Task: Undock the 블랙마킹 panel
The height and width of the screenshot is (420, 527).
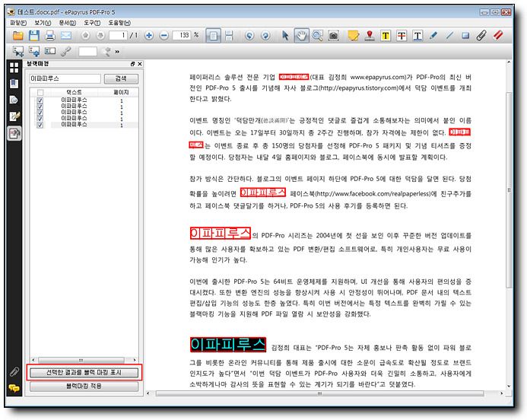Action: coord(132,64)
